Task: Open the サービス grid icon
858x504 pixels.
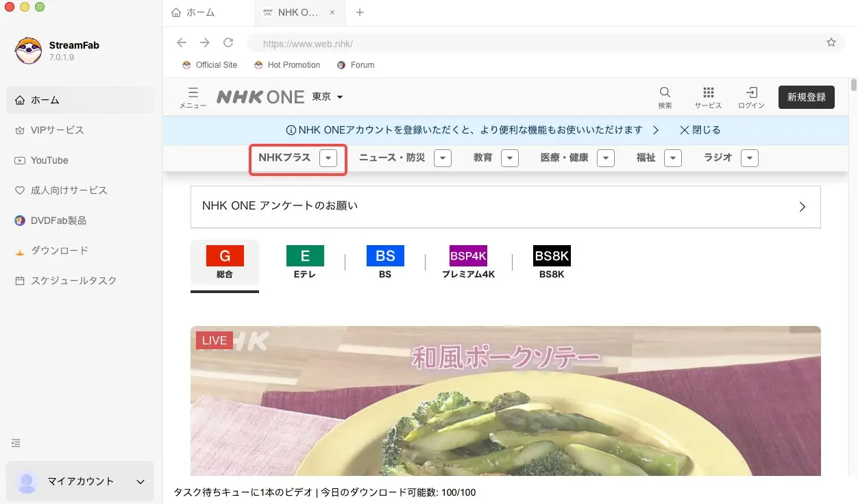Action: pyautogui.click(x=708, y=97)
